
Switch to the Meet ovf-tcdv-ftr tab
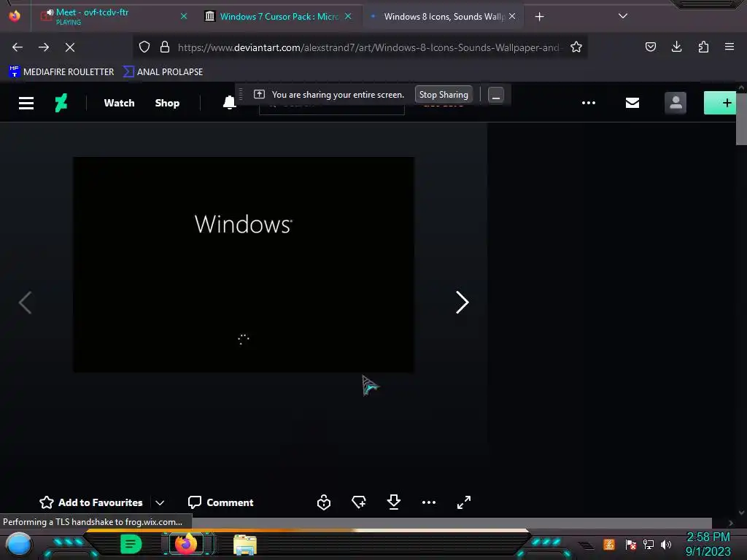pos(109,16)
